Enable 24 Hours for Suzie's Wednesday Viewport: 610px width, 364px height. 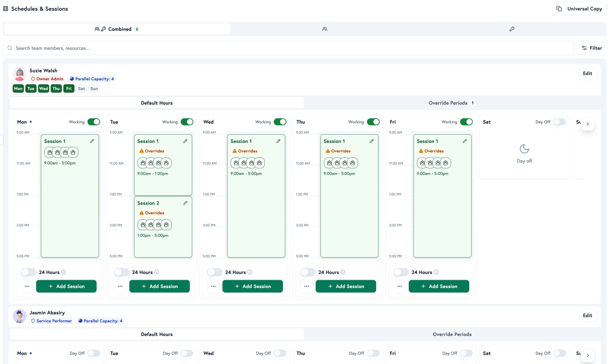(x=214, y=272)
